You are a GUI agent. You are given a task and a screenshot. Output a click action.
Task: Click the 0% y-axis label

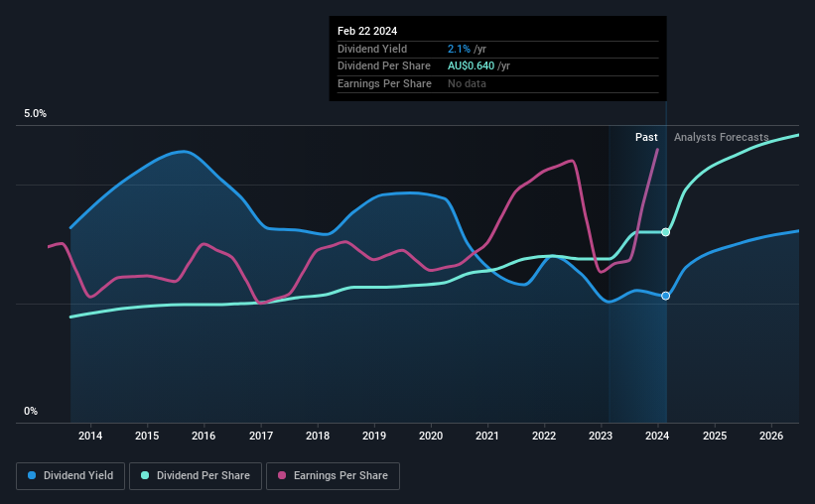(x=31, y=411)
